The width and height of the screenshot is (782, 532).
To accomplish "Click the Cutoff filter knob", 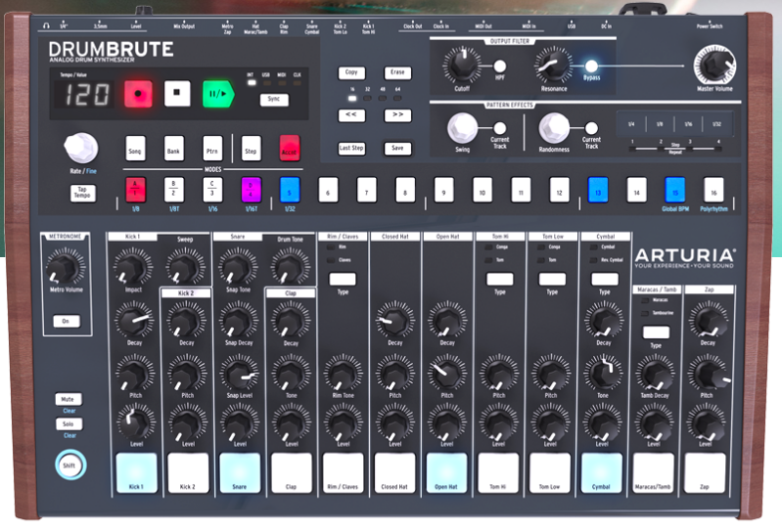I will tap(462, 66).
